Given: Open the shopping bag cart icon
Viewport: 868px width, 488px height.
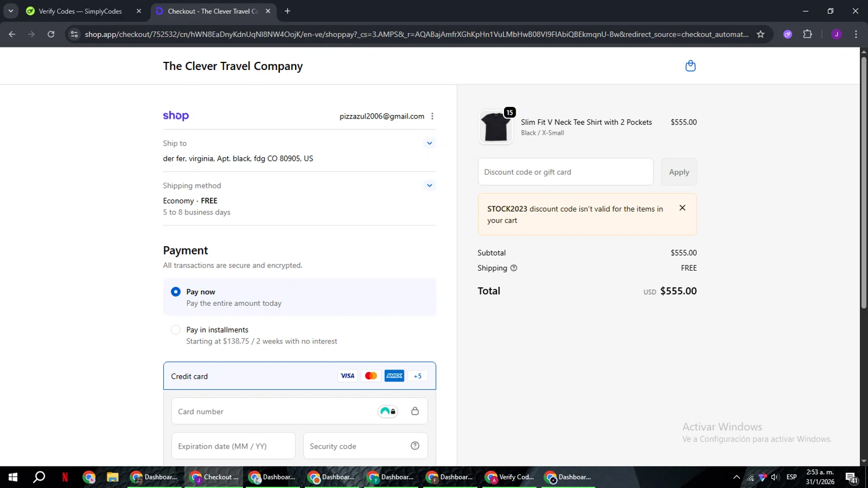Looking at the screenshot, I should click(690, 66).
